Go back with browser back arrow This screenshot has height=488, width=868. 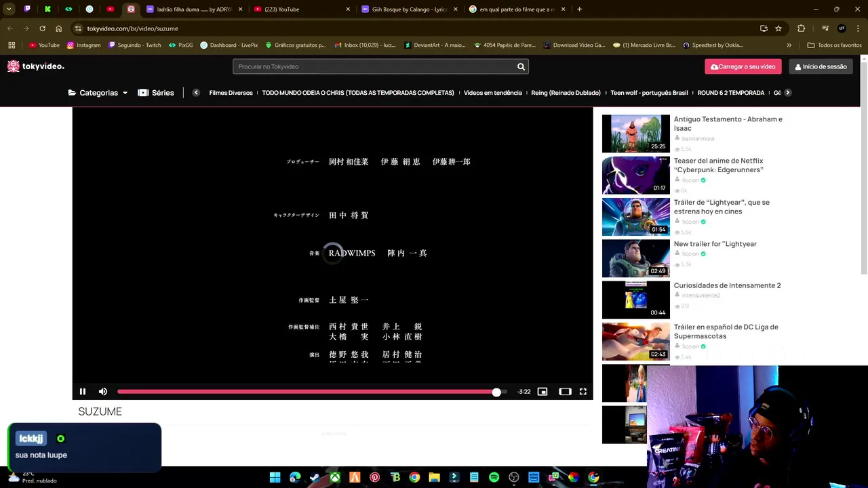click(9, 28)
